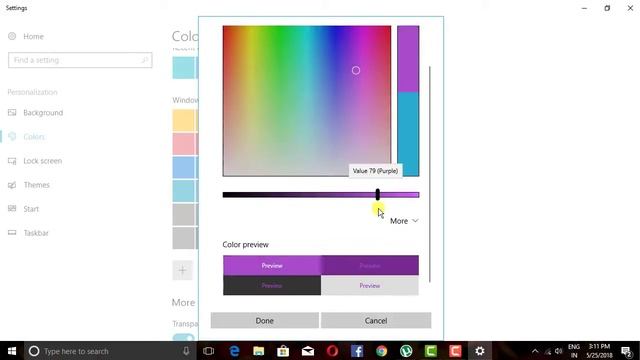Select the light cyan recent color swatch
The width and height of the screenshot is (640, 360).
click(183, 67)
